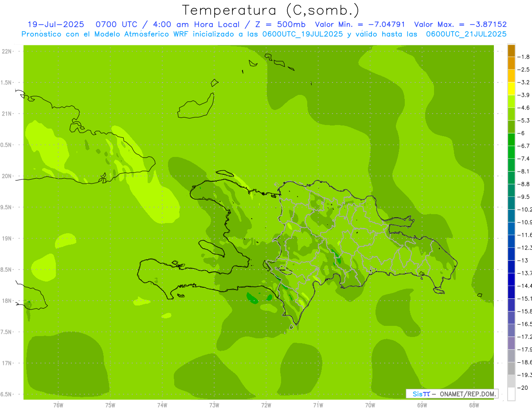Click the purple swatch between -17.2 and -17.9
The image size is (532, 411).
click(511, 343)
